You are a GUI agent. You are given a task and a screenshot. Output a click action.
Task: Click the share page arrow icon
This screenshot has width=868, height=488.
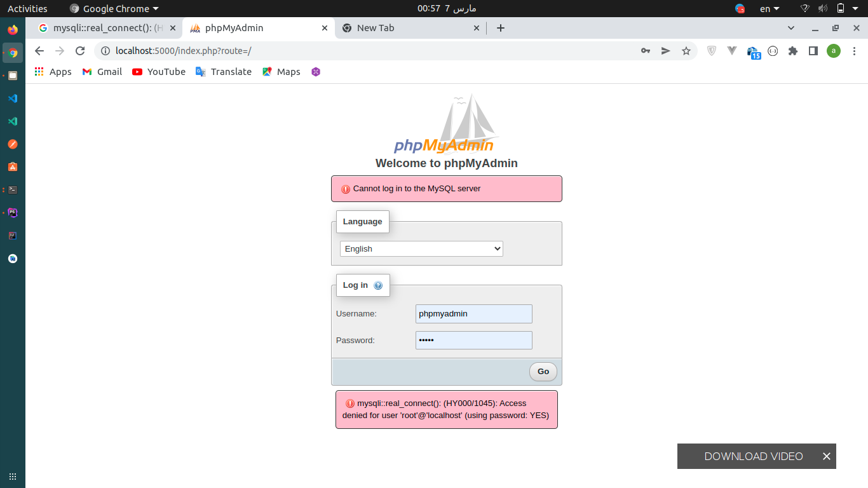point(666,51)
